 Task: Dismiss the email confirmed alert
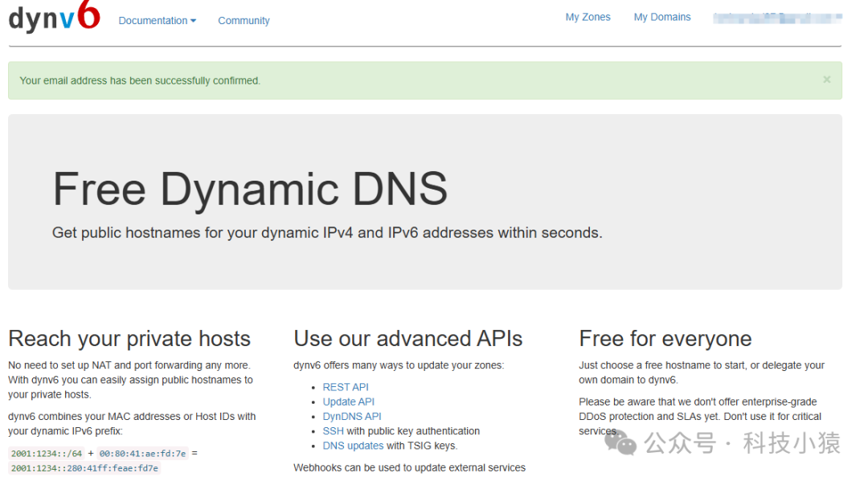pyautogui.click(x=826, y=79)
